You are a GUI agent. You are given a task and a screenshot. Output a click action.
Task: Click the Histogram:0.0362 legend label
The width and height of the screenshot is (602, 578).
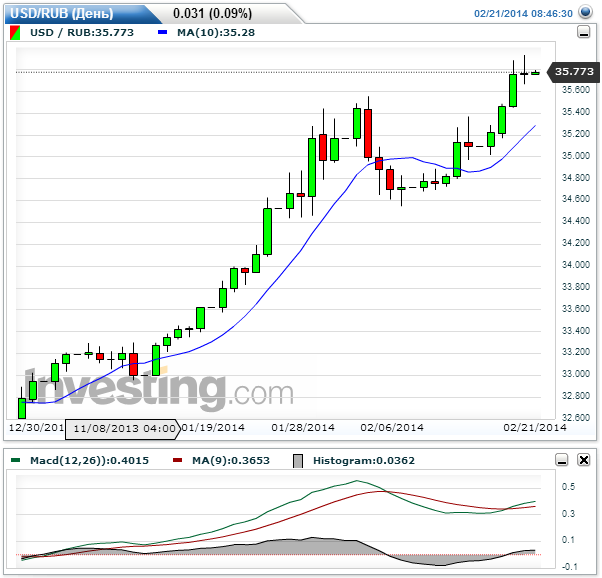[x=361, y=460]
